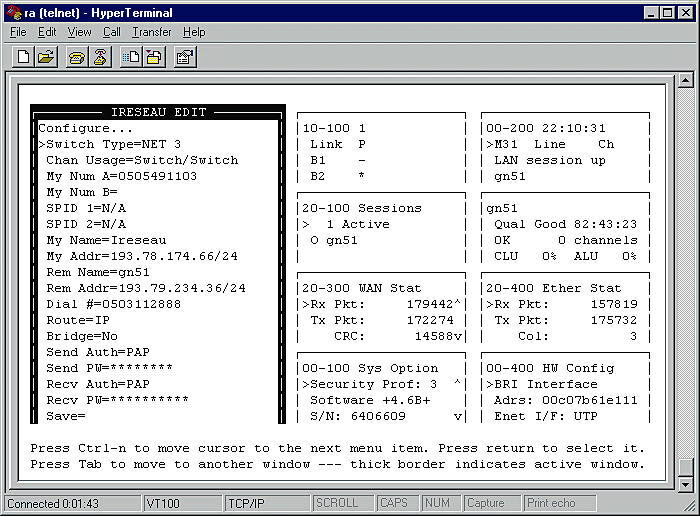700x516 pixels.
Task: Click the Properties toolbar icon
Action: coord(185,57)
